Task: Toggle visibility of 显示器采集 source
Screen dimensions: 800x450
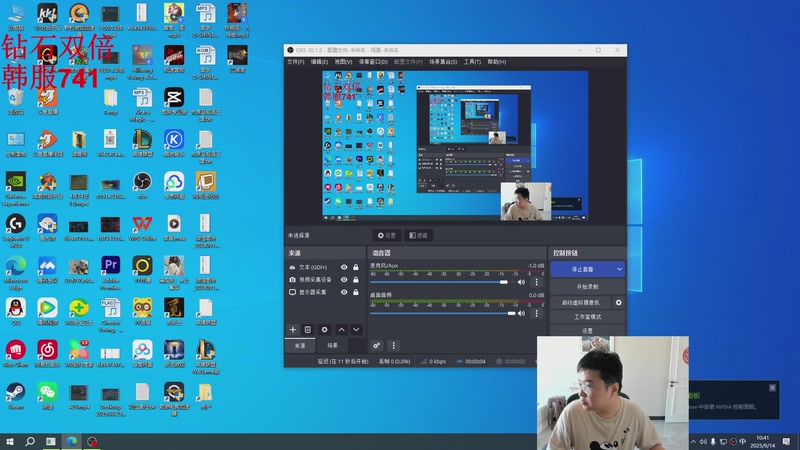Action: coord(344,292)
